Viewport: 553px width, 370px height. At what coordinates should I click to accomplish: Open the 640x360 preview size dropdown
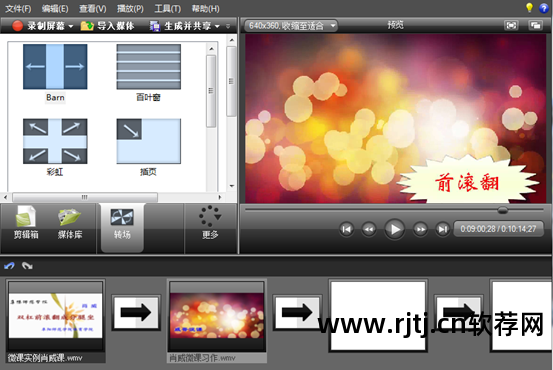tap(291, 25)
